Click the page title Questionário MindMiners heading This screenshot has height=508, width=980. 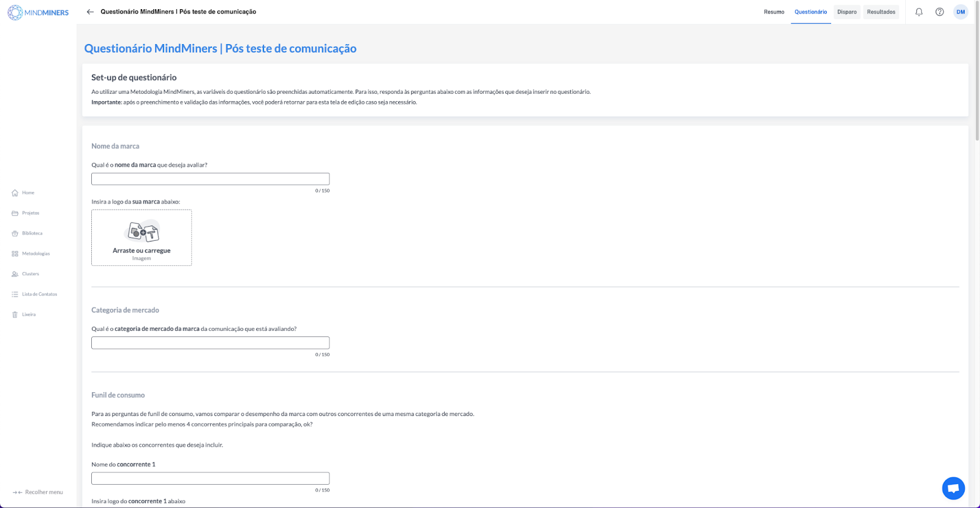click(x=221, y=48)
